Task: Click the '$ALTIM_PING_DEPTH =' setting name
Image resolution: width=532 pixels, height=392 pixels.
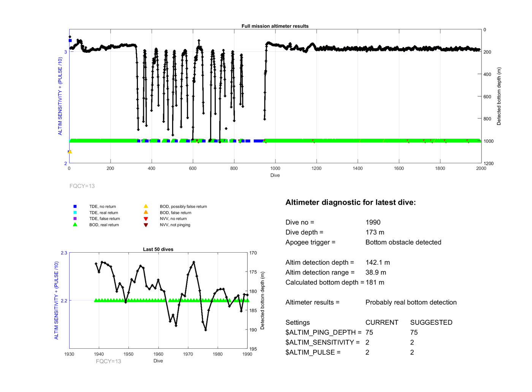Action: (323, 332)
